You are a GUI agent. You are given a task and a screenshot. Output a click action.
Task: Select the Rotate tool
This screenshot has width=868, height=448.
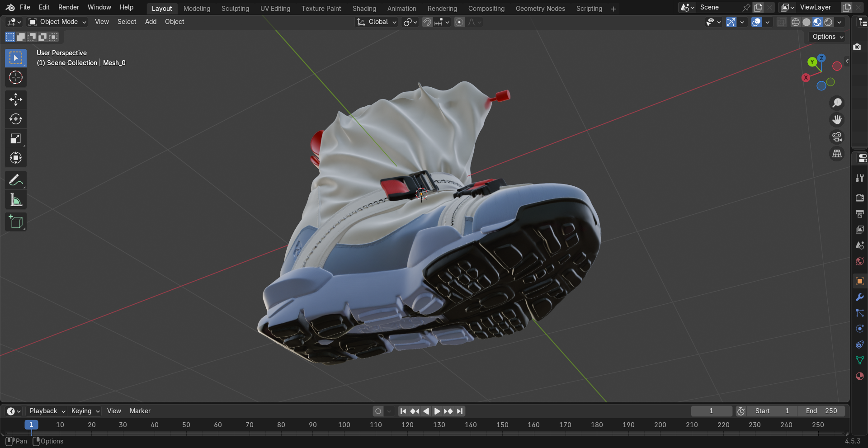click(x=15, y=119)
